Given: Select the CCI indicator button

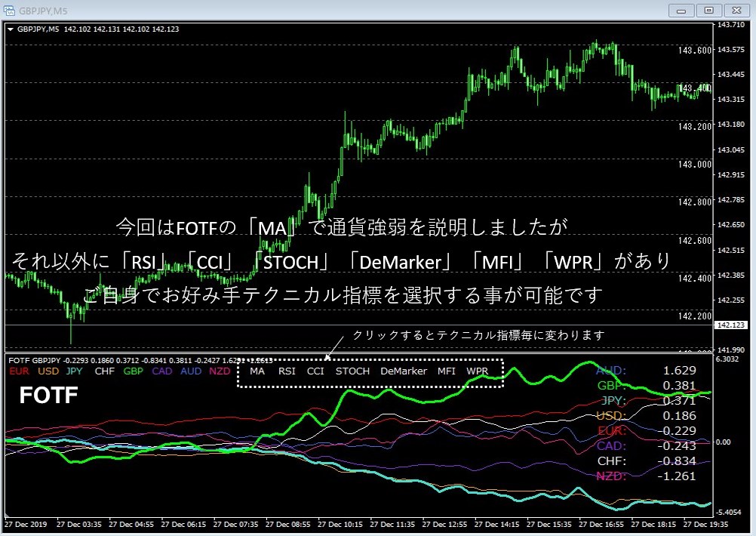Looking at the screenshot, I should [x=315, y=371].
